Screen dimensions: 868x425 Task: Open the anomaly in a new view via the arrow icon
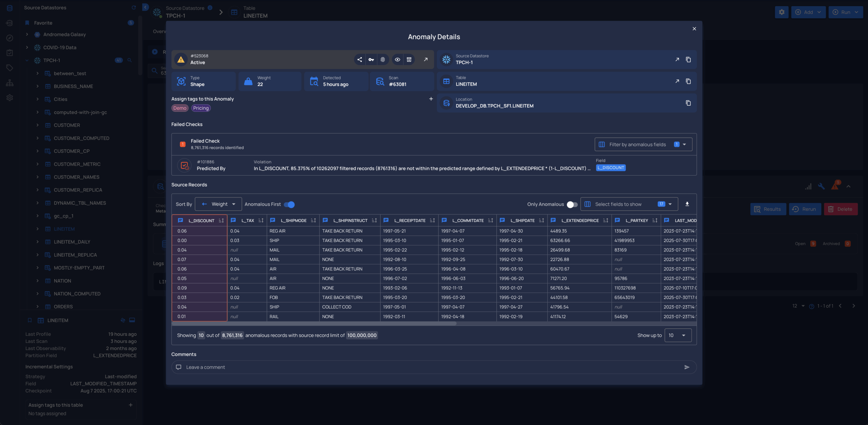(426, 60)
